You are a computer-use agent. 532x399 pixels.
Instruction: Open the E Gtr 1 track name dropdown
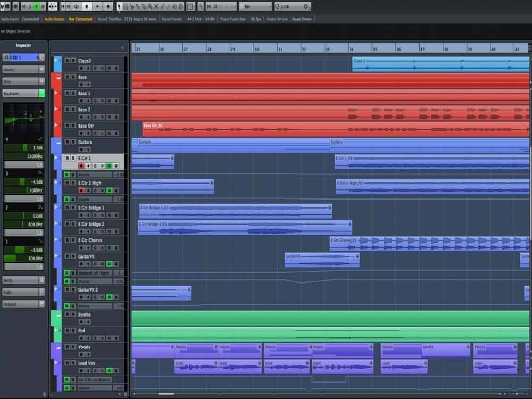click(37, 57)
